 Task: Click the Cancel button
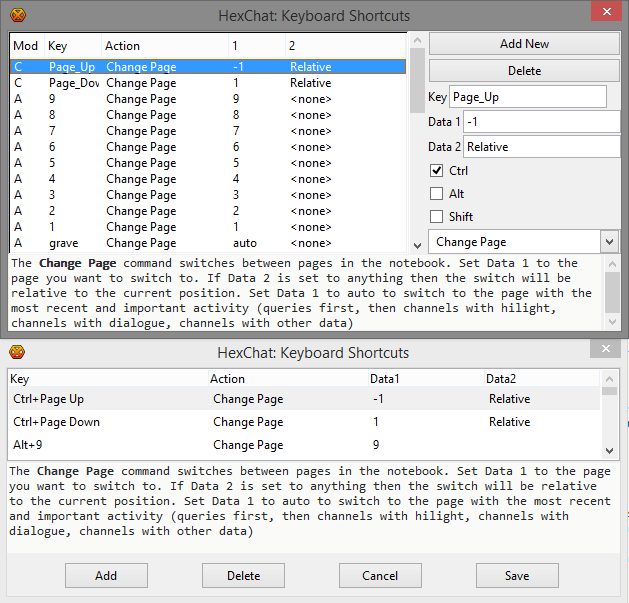pyautogui.click(x=380, y=575)
